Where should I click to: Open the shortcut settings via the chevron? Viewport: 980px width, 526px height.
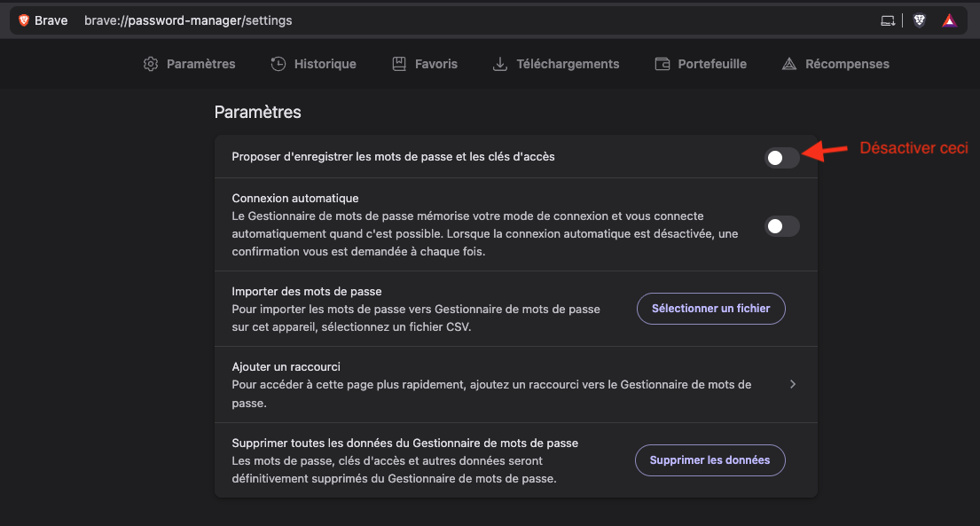tap(793, 384)
